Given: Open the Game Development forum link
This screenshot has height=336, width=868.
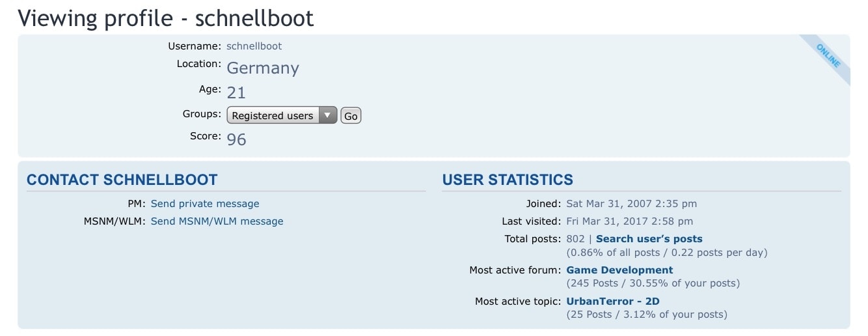Looking at the screenshot, I should pyautogui.click(x=620, y=270).
